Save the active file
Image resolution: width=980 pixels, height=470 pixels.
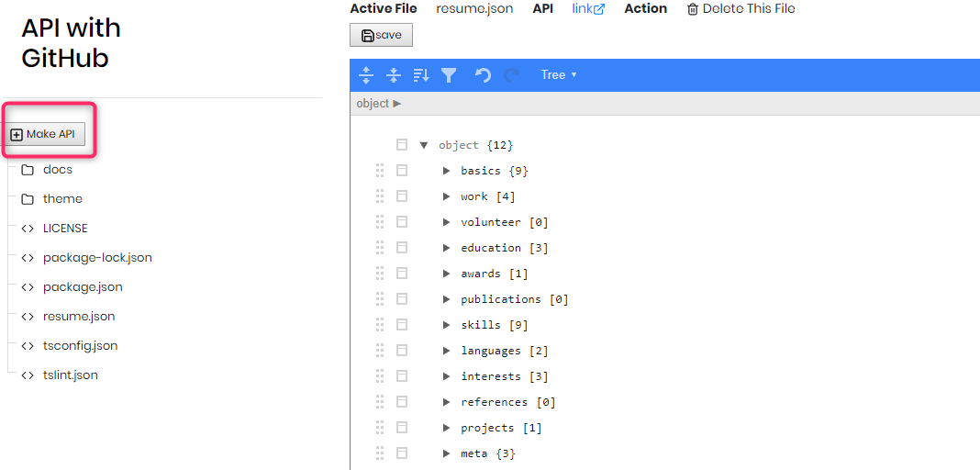tap(381, 35)
